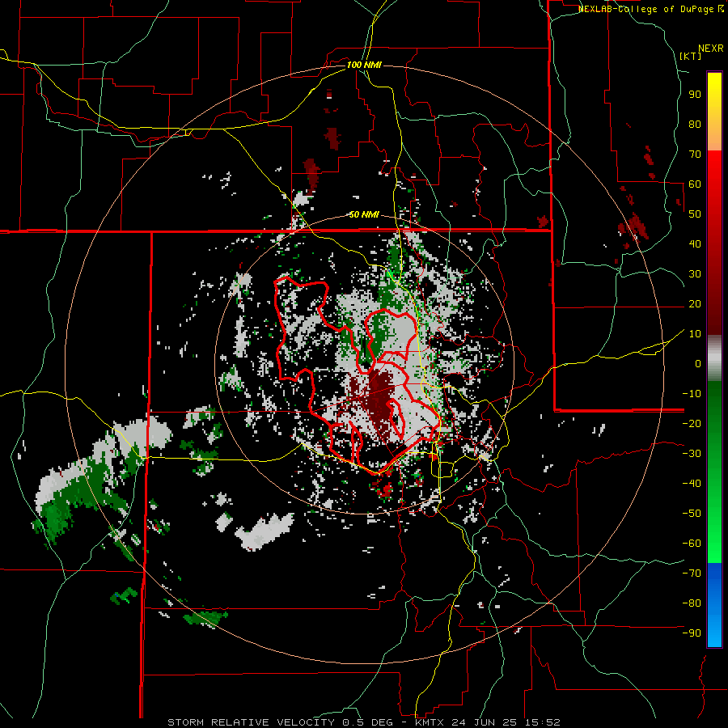Image resolution: width=728 pixels, height=728 pixels.
Task: Click the -40 value on velocity scale
Action: coord(692,484)
